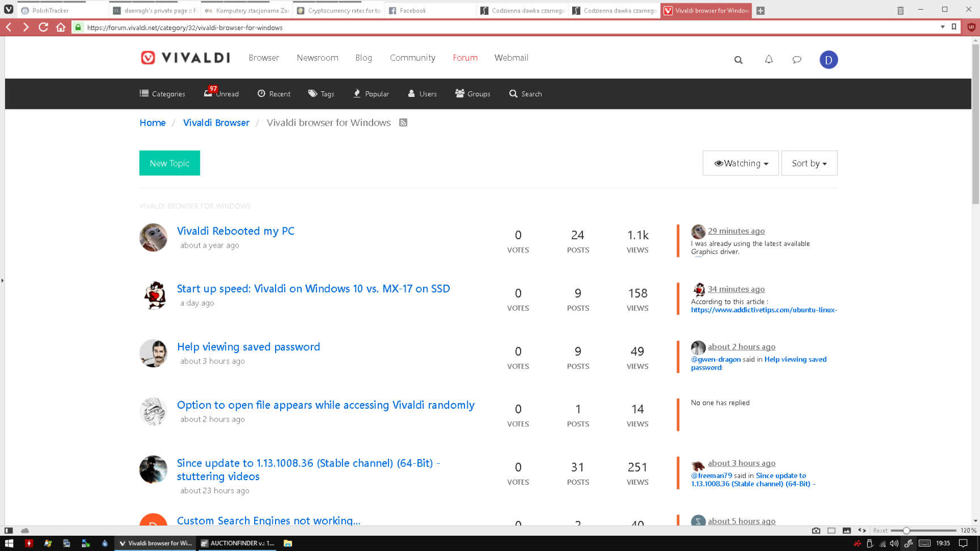Open Groups in forum navigation

coord(472,94)
